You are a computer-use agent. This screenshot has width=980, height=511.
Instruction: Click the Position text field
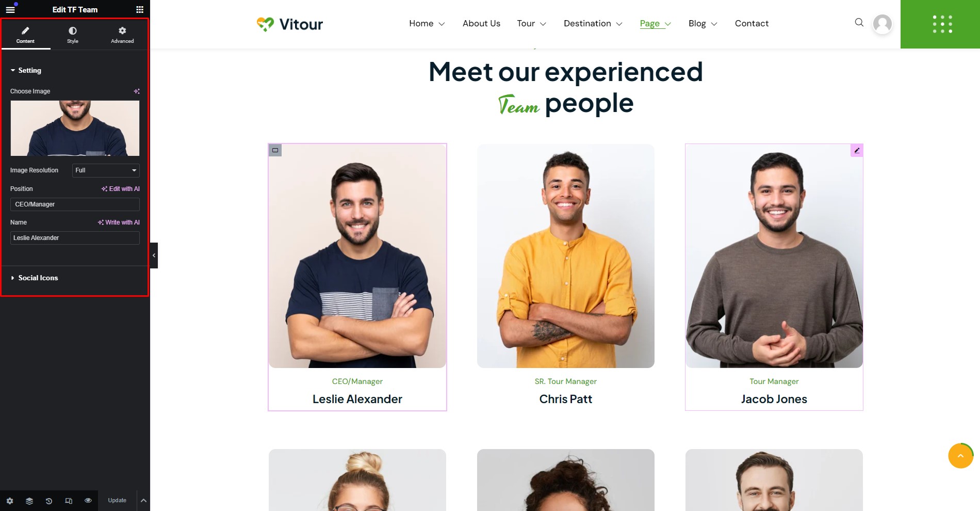click(x=75, y=204)
